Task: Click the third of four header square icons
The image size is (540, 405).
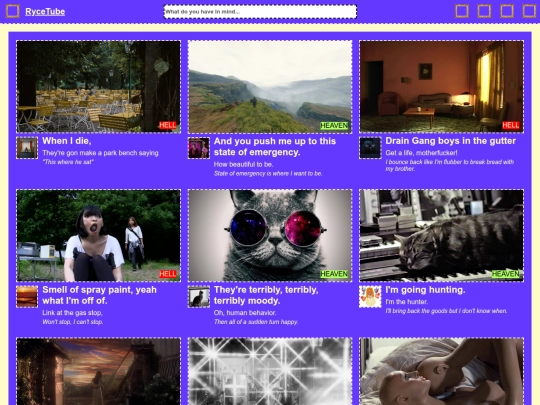Action: 507,11
